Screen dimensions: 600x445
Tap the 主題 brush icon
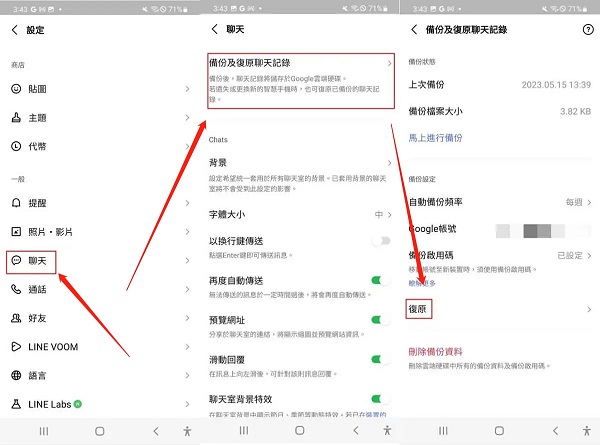[x=16, y=117]
